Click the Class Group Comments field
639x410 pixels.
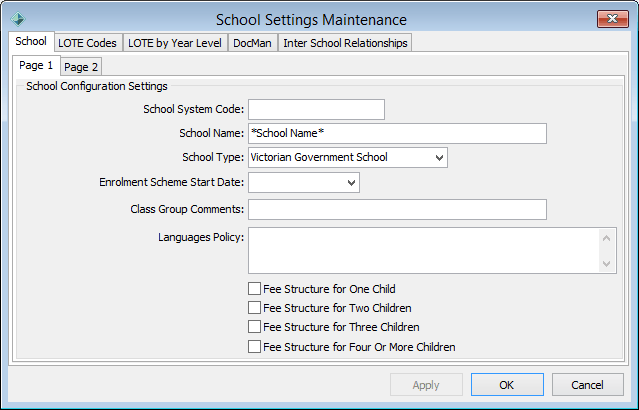tap(397, 209)
